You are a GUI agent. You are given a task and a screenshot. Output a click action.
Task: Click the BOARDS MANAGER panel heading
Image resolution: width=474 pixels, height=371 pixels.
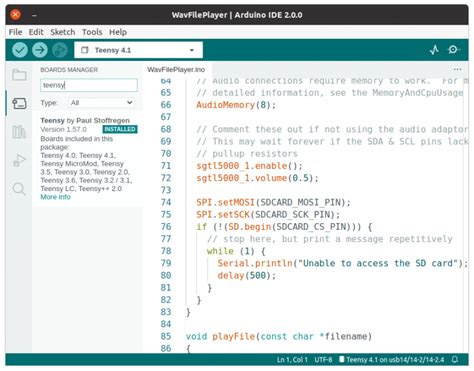point(69,70)
